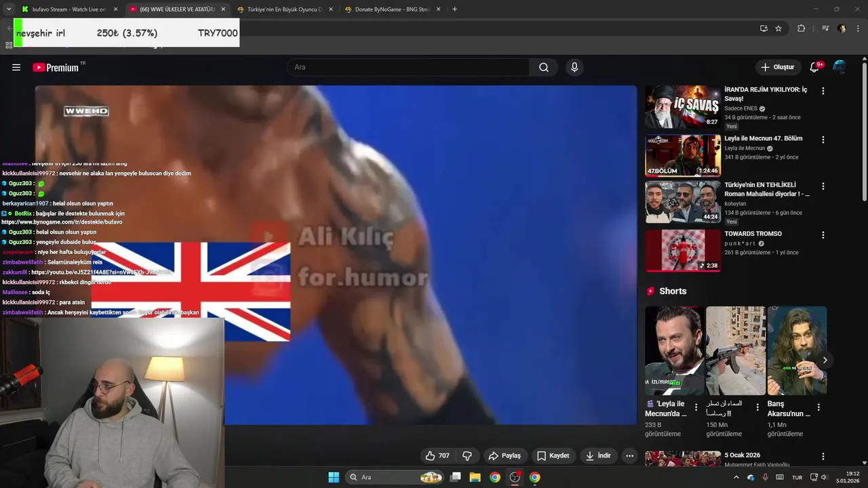The width and height of the screenshot is (868, 488).
Task: Open video title 'Leyla ile Mecnun 47. Bölüm'
Action: [x=763, y=138]
